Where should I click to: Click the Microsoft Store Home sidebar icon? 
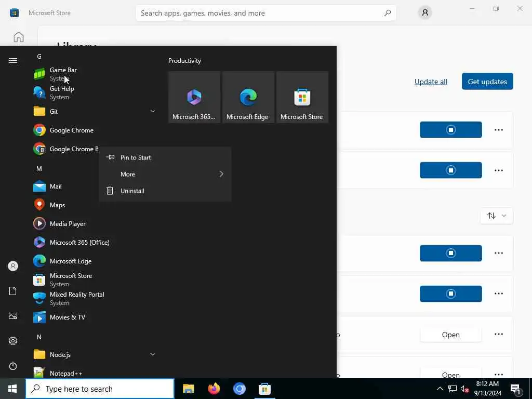coord(19,37)
